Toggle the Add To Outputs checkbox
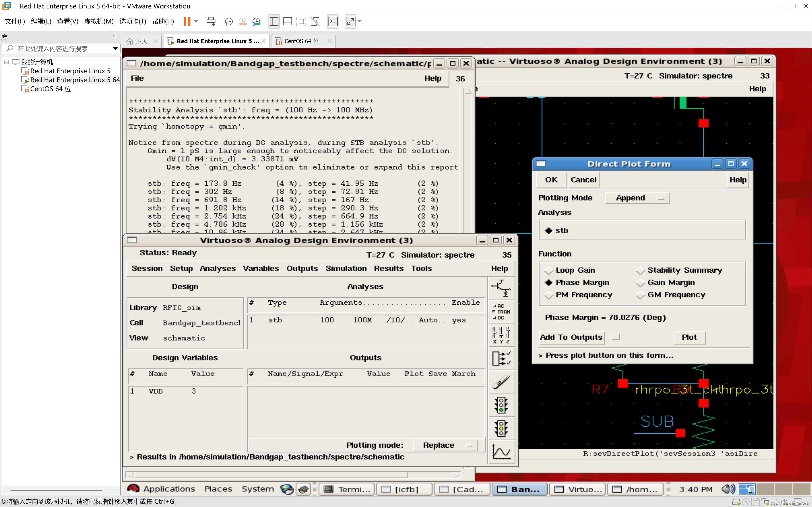 click(616, 337)
